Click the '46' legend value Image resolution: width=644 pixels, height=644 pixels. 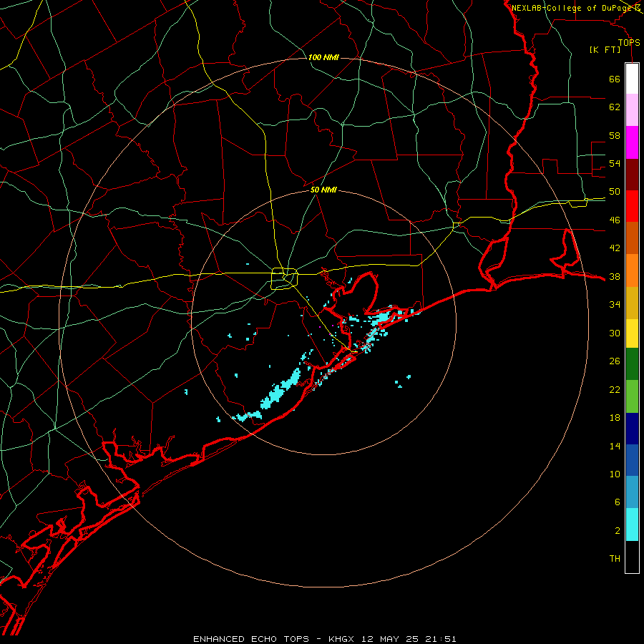click(615, 220)
